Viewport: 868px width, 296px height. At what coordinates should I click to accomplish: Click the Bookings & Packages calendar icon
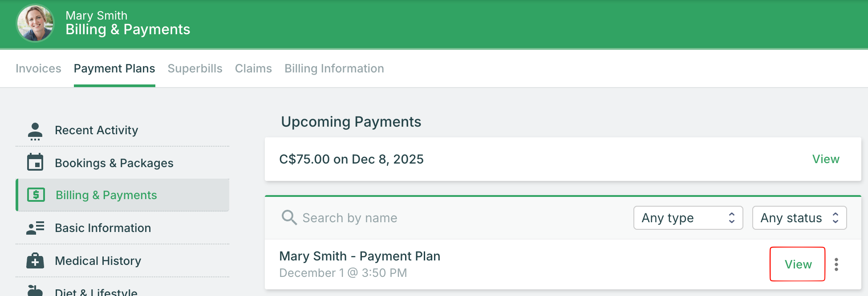35,162
